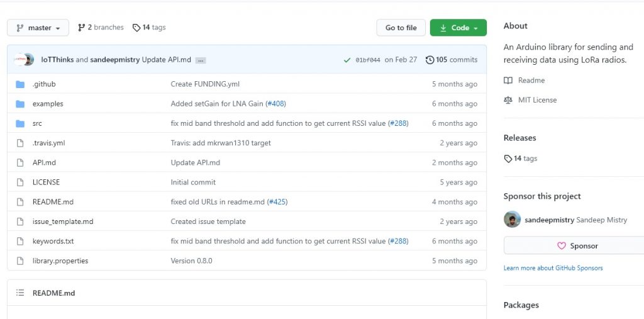Open the Created issue template commit
644x319 pixels.
click(x=208, y=221)
